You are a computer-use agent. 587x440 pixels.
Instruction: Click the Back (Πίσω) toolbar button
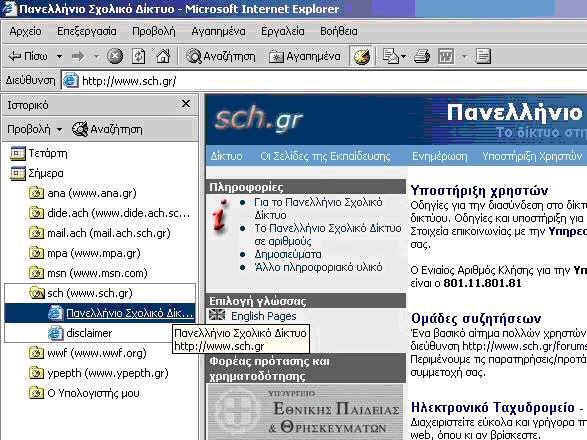(x=28, y=57)
